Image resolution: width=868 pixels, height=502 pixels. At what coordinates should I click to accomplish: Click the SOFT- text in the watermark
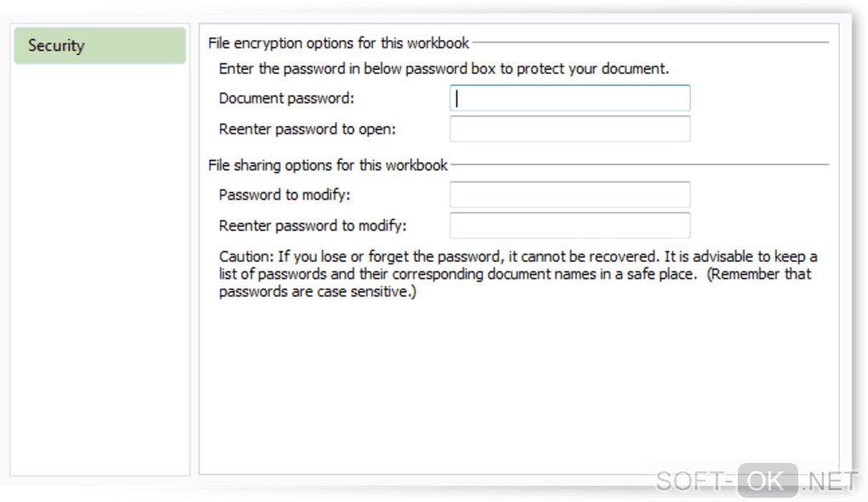point(694,482)
